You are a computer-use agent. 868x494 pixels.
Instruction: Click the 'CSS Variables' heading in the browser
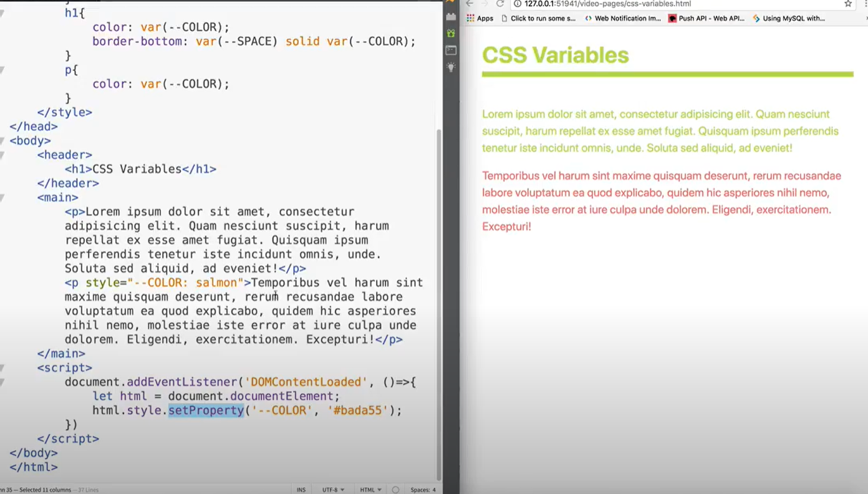click(556, 55)
